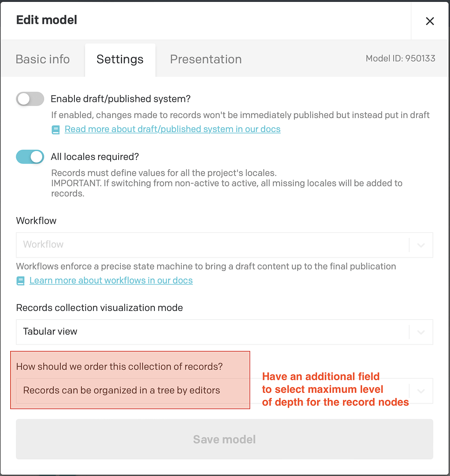The image size is (450, 476).
Task: Expand the Workflow dropdown chevron
Action: coord(421,245)
